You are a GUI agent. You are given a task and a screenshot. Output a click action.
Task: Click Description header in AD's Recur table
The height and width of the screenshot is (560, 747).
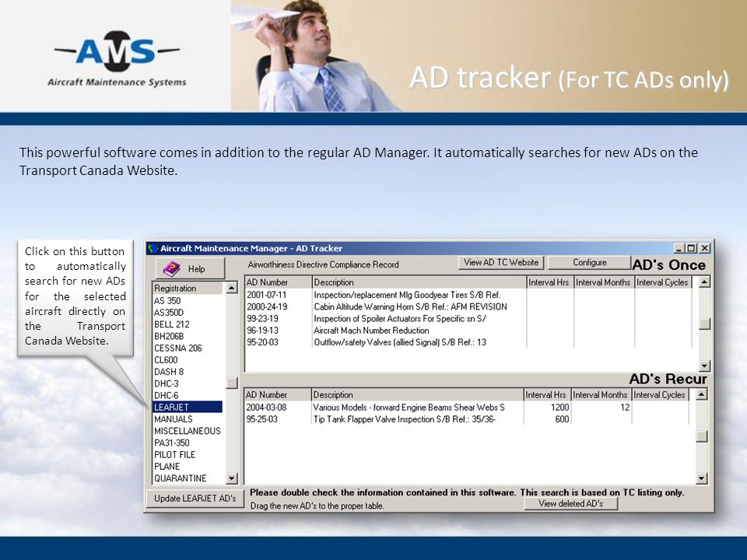(417, 395)
